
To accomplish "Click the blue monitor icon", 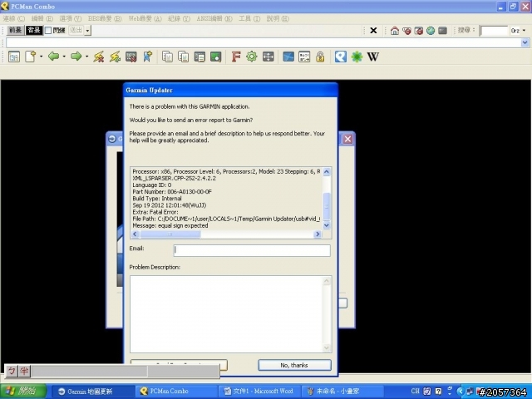I will [288, 57].
